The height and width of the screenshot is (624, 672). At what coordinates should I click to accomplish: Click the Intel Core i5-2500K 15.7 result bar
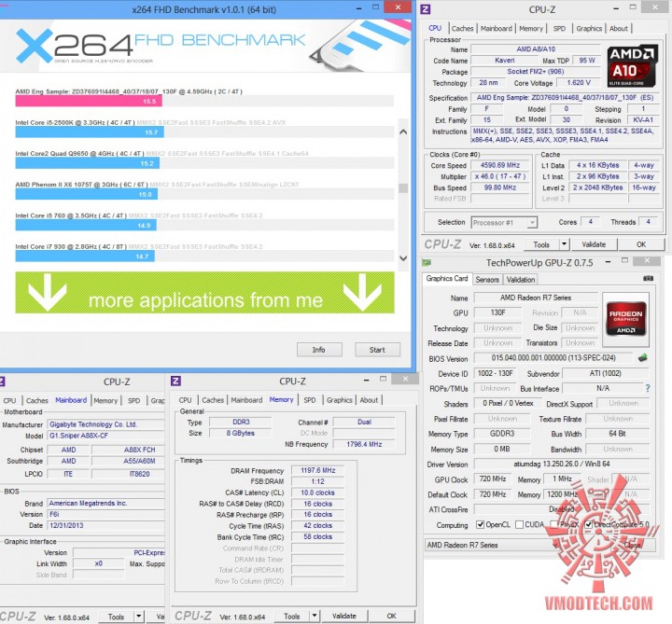pos(90,132)
